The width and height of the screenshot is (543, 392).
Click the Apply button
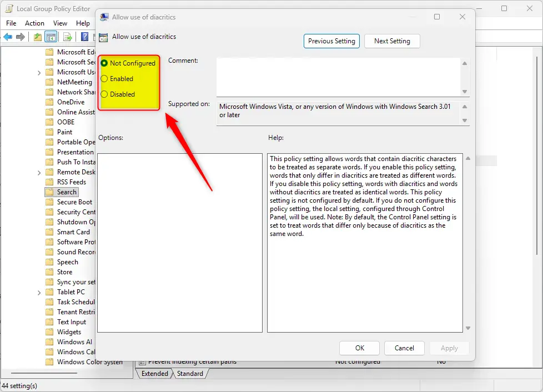tap(449, 348)
